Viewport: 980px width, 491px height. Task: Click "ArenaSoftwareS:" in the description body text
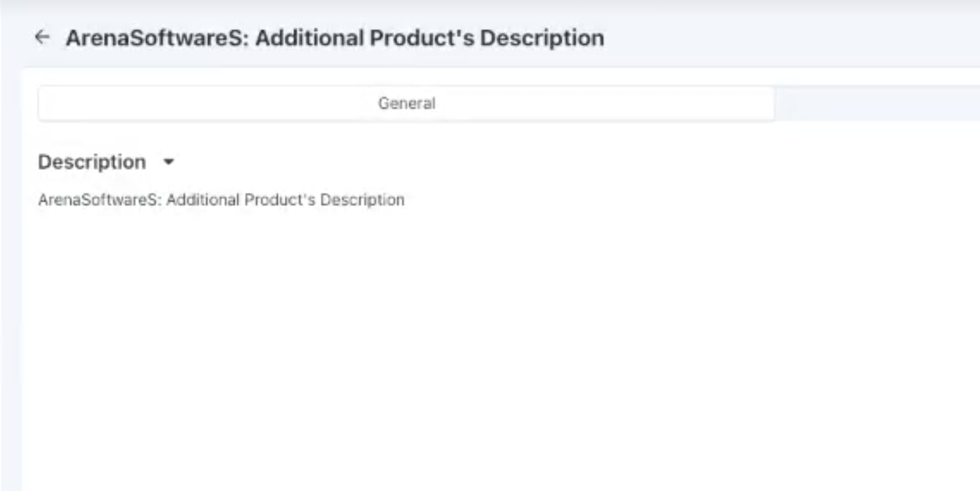click(x=100, y=200)
